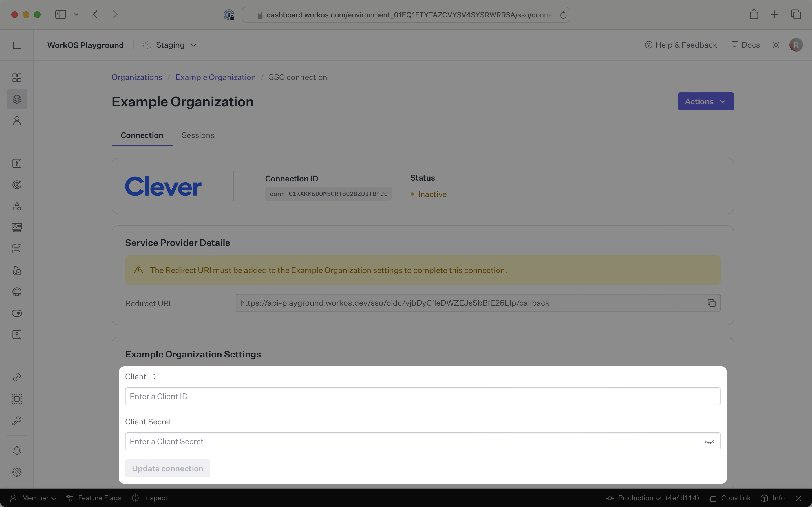812x507 pixels.
Task: Click the Update connection button
Action: (168, 468)
